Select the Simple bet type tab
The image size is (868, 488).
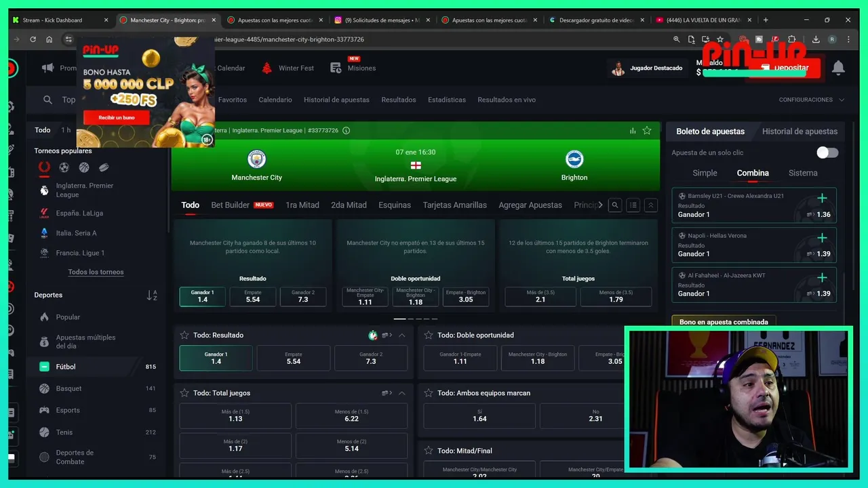705,173
